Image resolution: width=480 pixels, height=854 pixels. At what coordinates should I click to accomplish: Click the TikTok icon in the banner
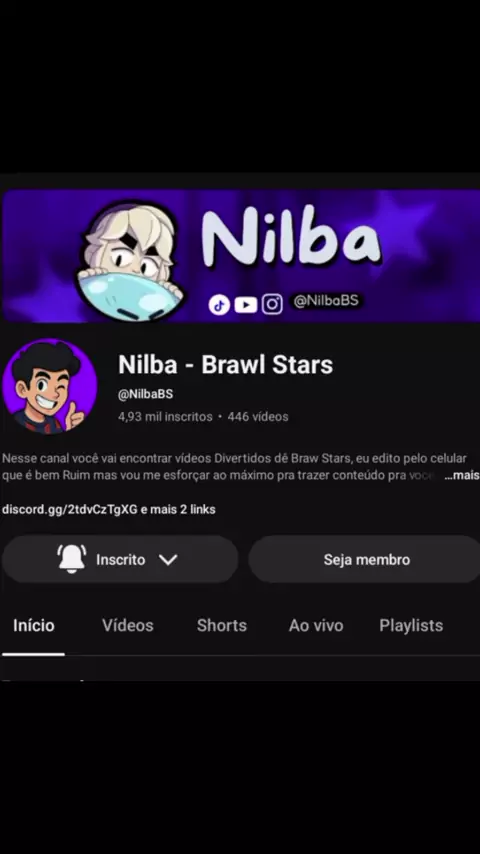(x=219, y=305)
